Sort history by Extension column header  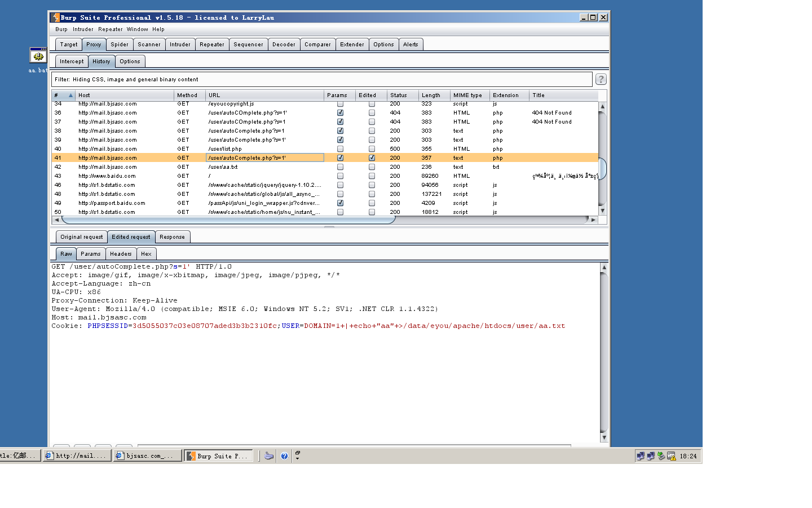click(x=509, y=95)
